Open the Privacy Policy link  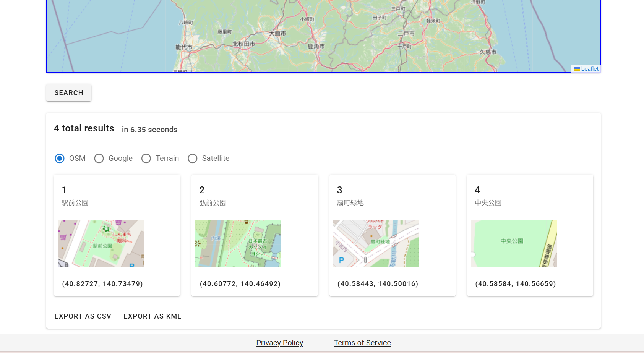coord(280,343)
